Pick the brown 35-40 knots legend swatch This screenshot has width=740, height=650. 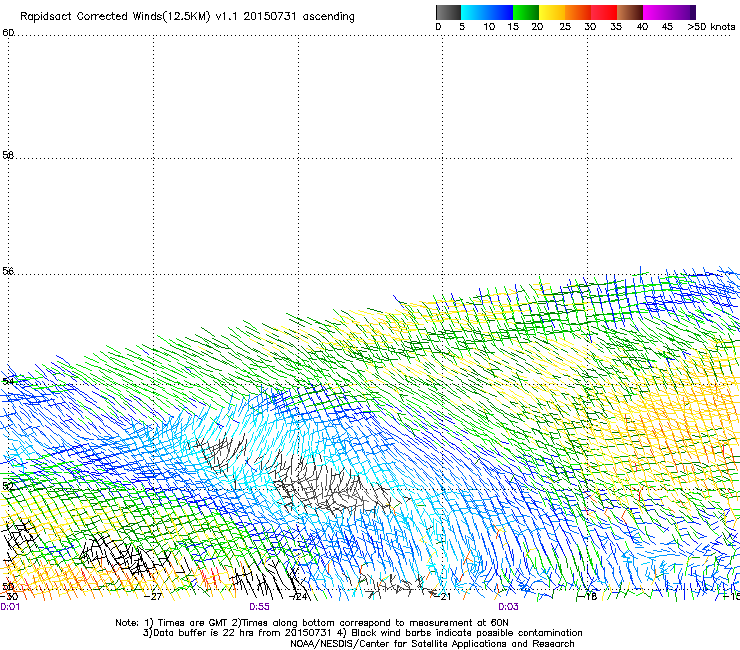point(630,12)
